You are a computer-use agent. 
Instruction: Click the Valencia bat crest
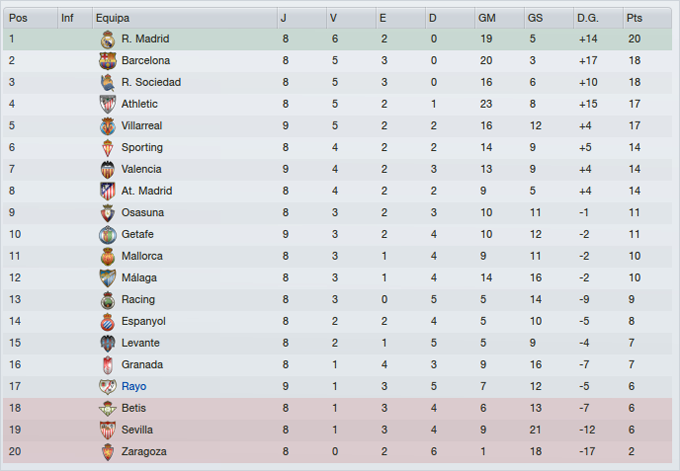(x=108, y=169)
